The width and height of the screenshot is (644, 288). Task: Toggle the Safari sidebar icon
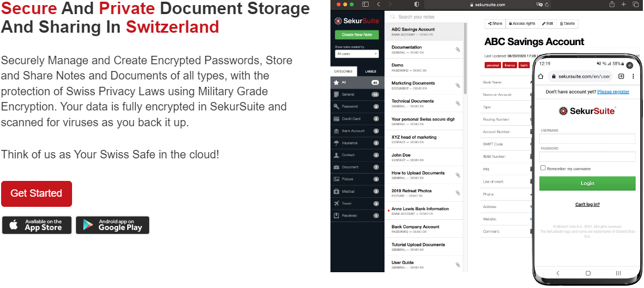click(365, 4)
